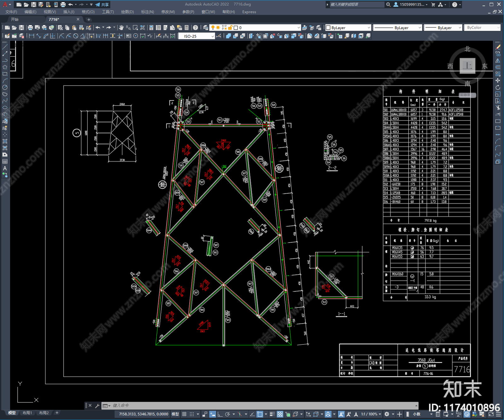The image size is (504, 420).
Task: Click the search magnifier icon in title bar
Action: 388,4
